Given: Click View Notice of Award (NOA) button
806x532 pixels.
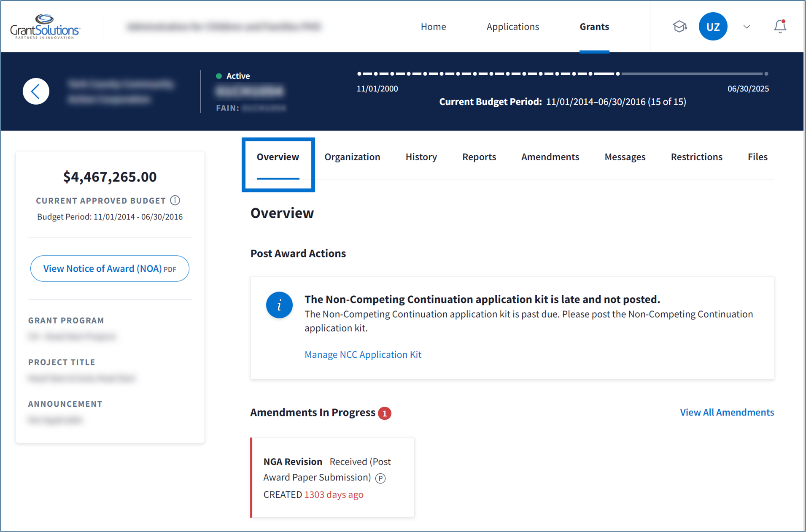Looking at the screenshot, I should tap(110, 269).
